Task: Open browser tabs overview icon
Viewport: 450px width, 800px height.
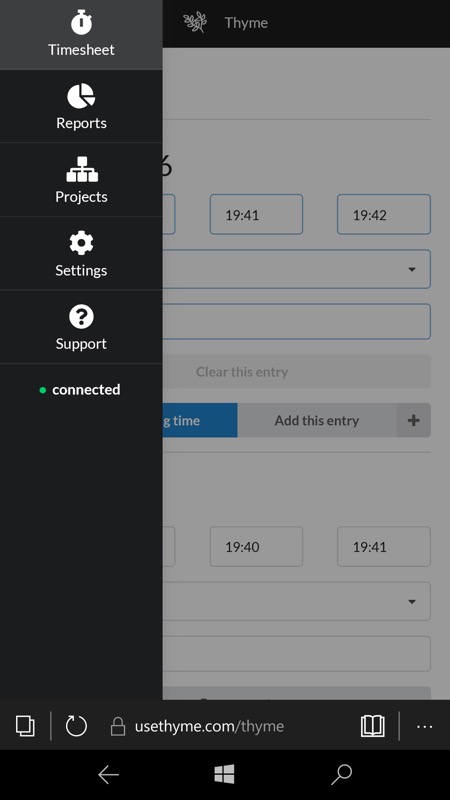Action: pos(25,726)
